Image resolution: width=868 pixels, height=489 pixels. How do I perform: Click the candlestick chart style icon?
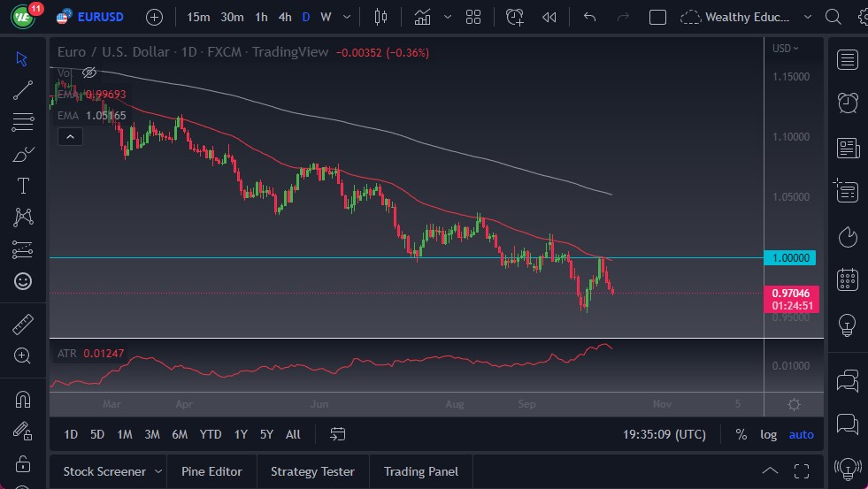(x=381, y=17)
